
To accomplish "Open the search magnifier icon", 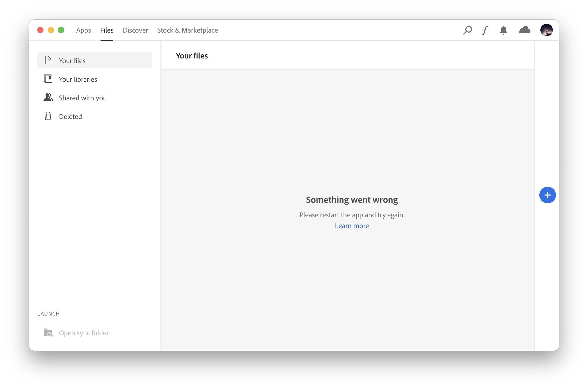I will (x=467, y=30).
